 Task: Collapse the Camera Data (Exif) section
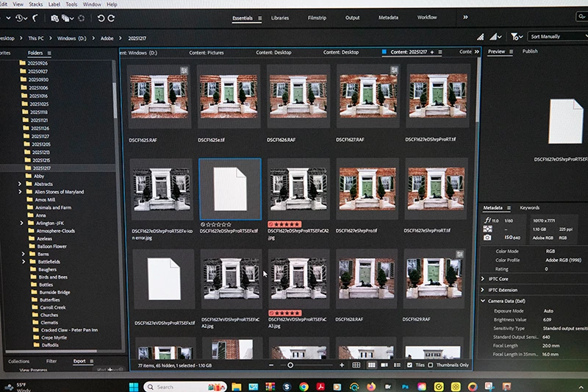point(483,301)
